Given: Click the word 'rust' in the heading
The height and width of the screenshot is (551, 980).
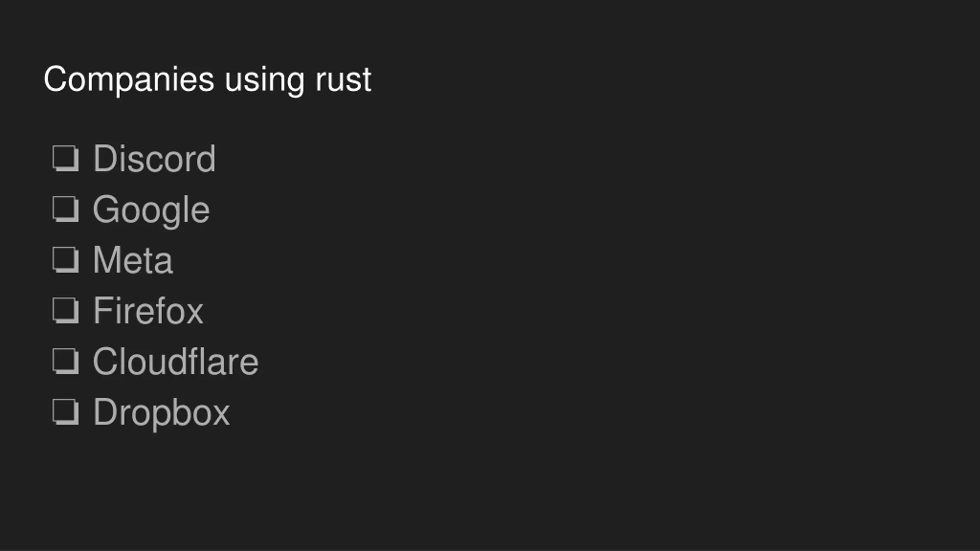Looking at the screenshot, I should [x=343, y=80].
